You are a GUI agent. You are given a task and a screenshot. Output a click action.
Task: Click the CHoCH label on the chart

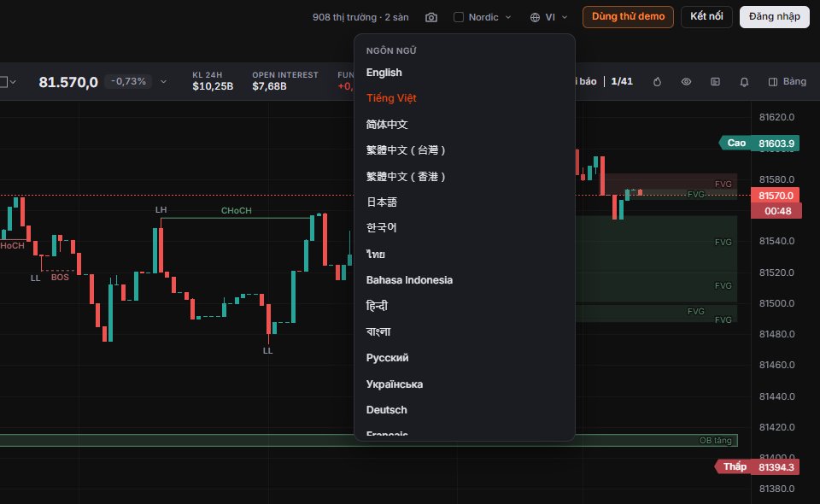click(237, 211)
